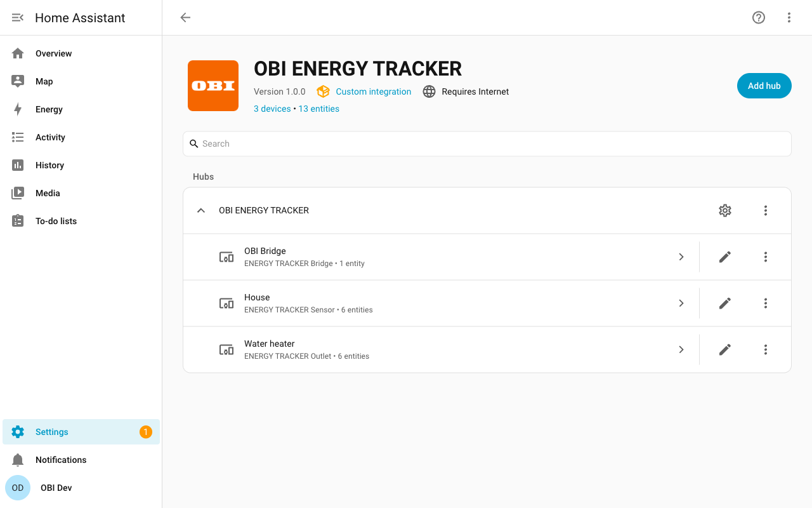Open Activity in sidebar

(81, 137)
